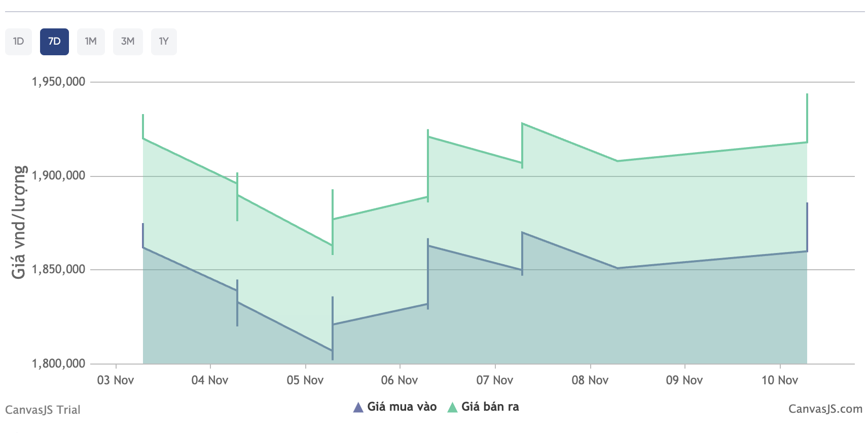Viewport: 868px width, 433px height.
Task: Click the 1,950,000 y-axis label
Action: click(x=58, y=82)
